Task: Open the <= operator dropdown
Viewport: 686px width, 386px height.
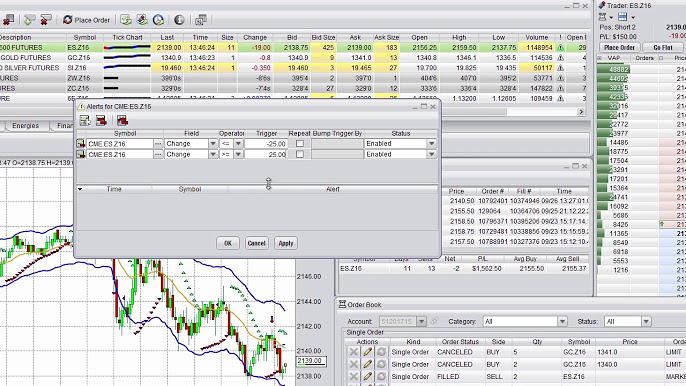Action: coord(238,144)
